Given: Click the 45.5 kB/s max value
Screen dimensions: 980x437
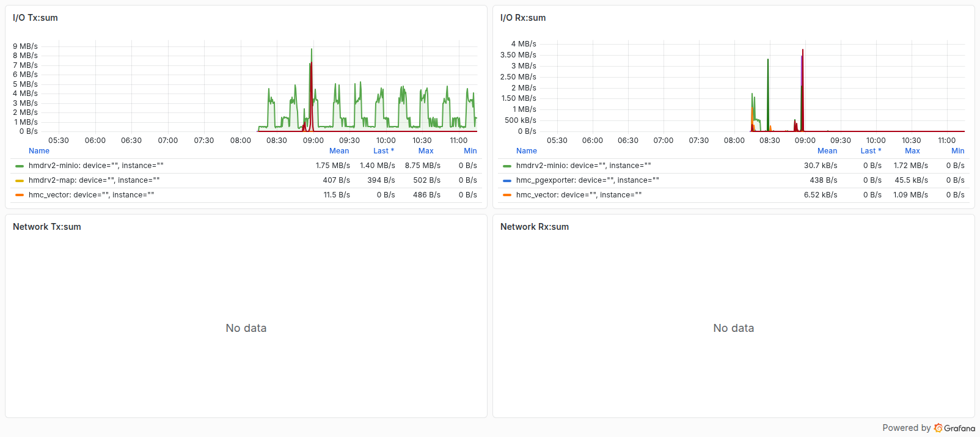Looking at the screenshot, I should pos(912,180).
